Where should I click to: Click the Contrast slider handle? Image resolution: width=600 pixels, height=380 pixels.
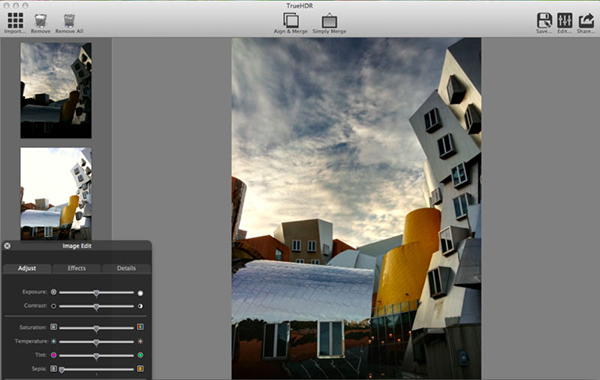[96, 307]
